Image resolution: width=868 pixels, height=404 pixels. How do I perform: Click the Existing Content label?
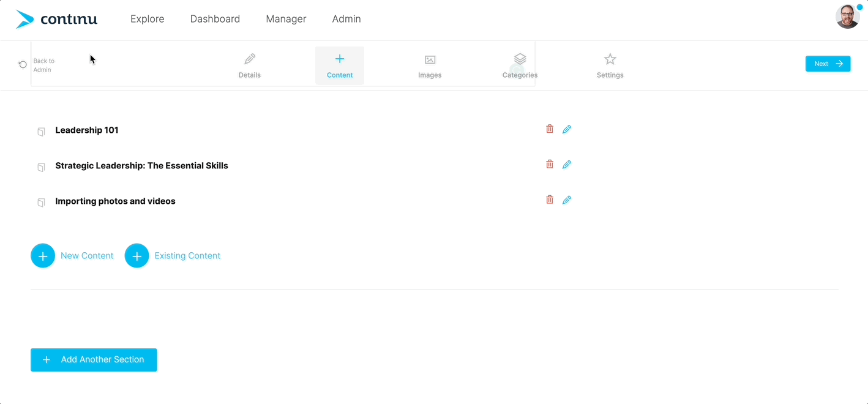pos(187,256)
